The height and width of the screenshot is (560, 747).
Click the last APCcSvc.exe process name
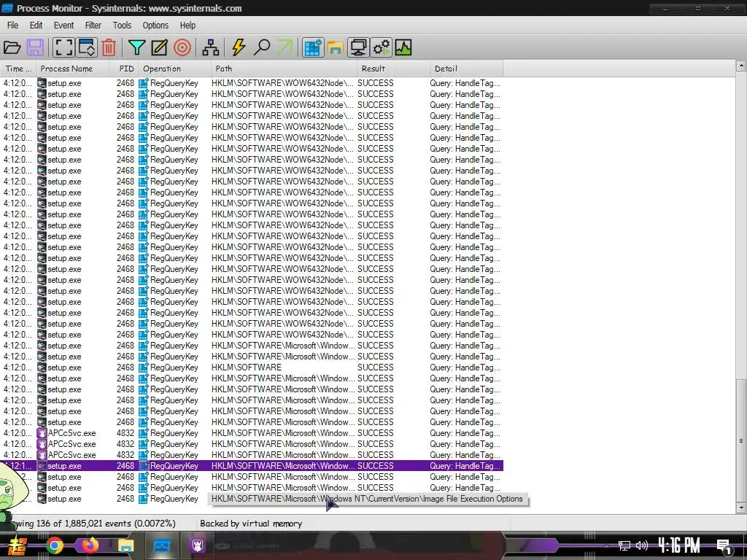click(71, 455)
